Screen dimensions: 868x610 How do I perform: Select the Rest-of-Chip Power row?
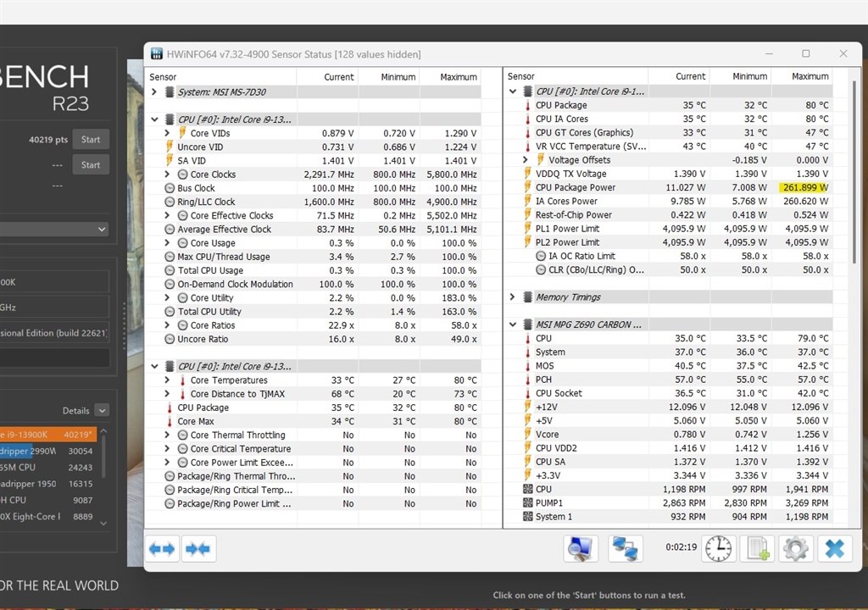click(668, 215)
